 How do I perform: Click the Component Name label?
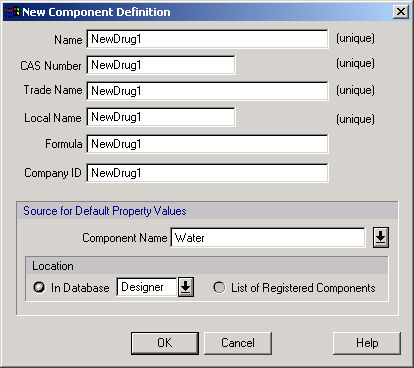(125, 238)
